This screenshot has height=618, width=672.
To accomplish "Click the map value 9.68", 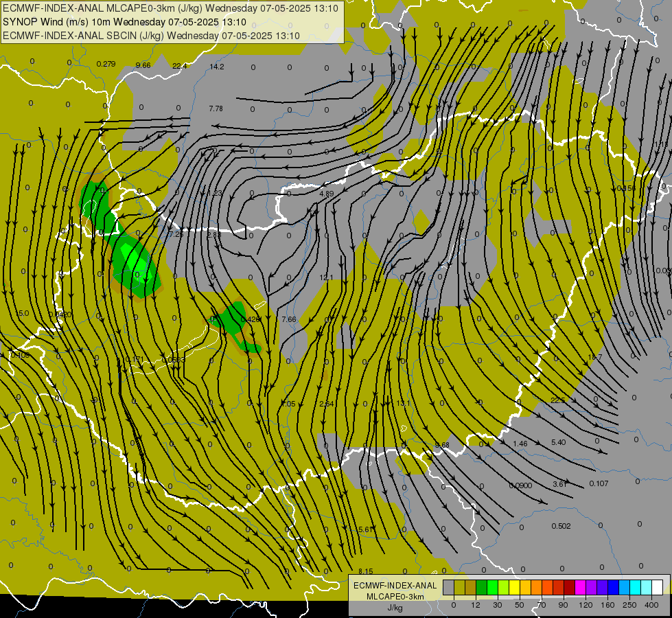I will coord(442,445).
